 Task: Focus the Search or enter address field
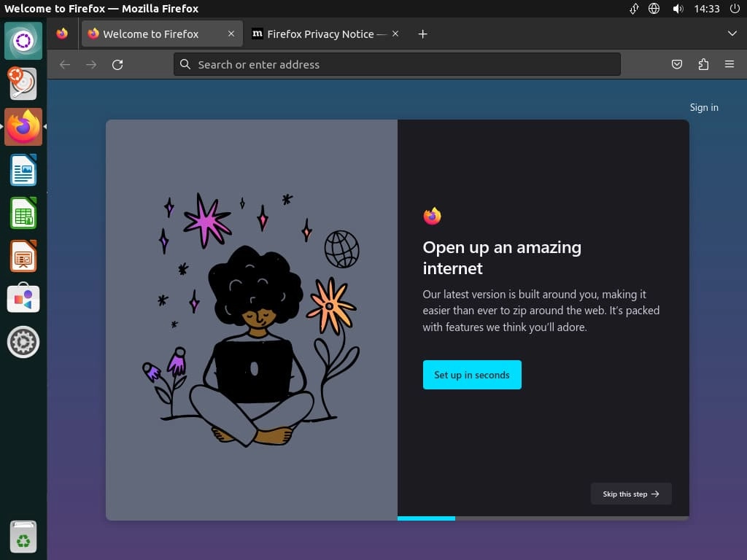pyautogui.click(x=397, y=64)
